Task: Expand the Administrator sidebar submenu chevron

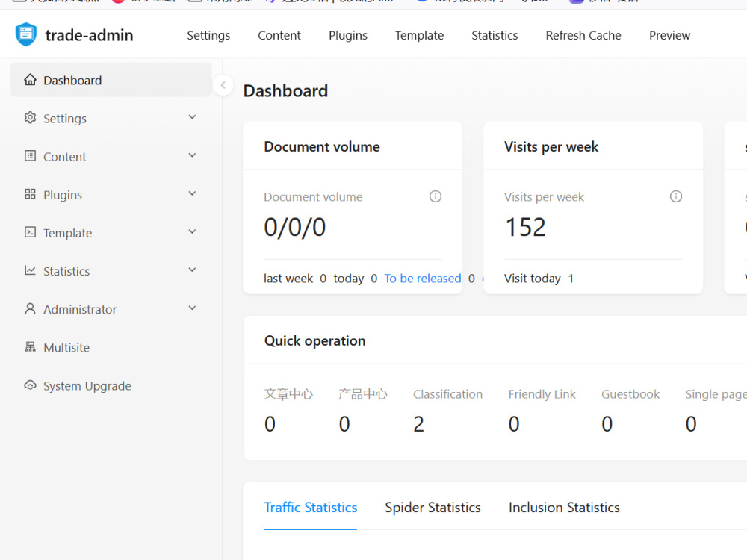Action: (x=192, y=308)
